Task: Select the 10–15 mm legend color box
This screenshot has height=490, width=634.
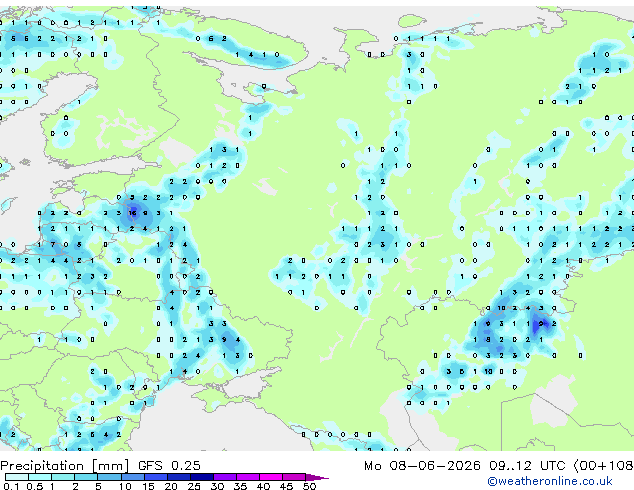Action: (133, 477)
